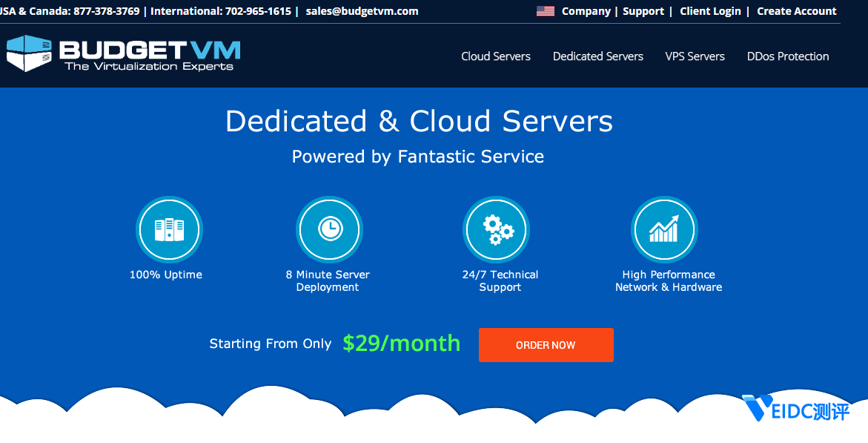The image size is (868, 443).
Task: Go to VPS Servers page
Action: click(695, 56)
